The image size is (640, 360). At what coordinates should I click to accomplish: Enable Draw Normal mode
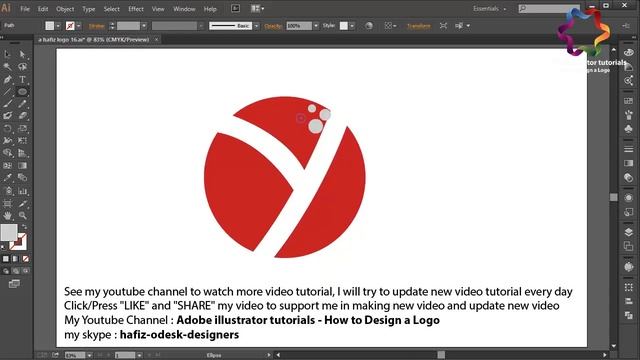click(x=6, y=271)
